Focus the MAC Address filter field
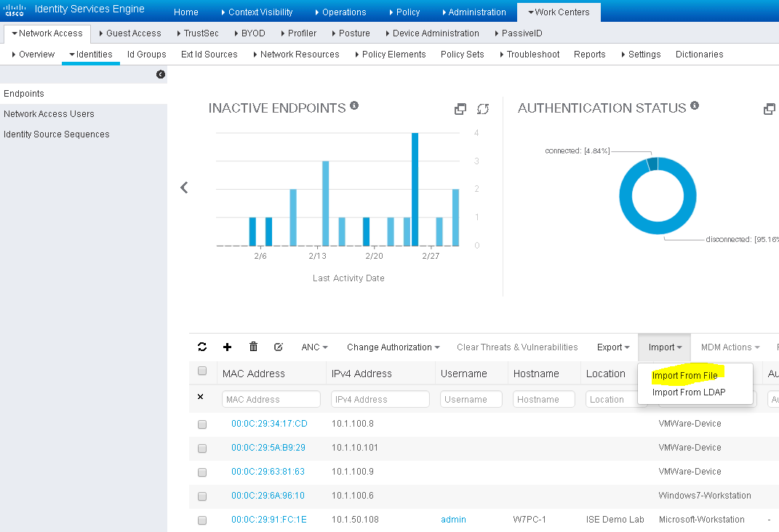Screen dimensions: 779x532 coord(271,400)
